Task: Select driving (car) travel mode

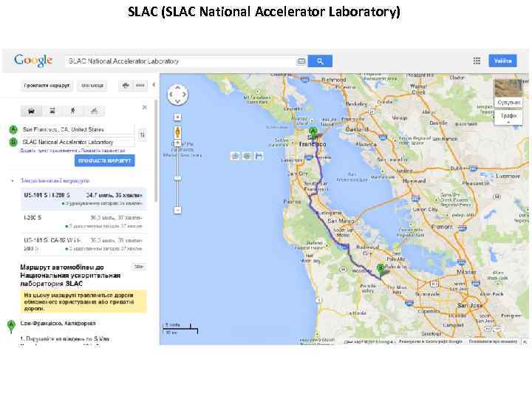Action: click(31, 111)
